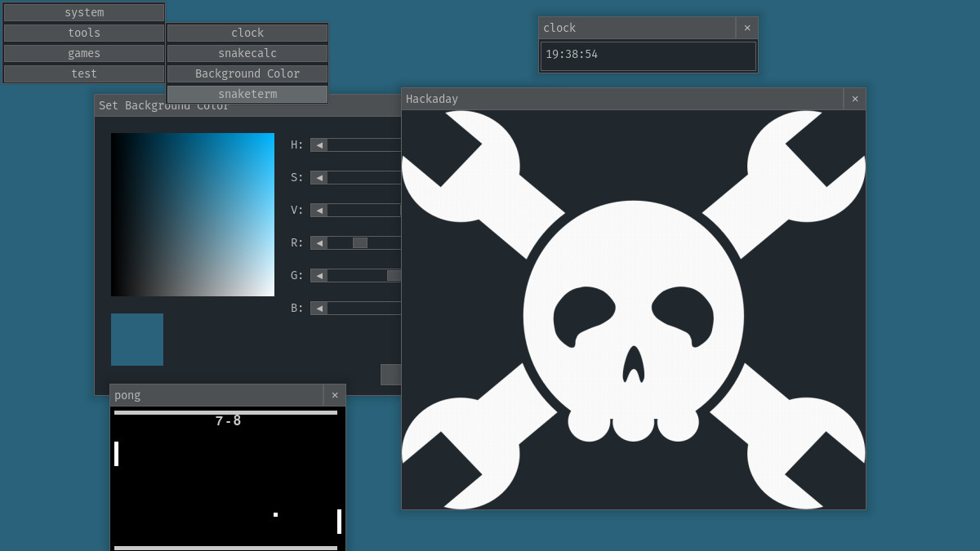The width and height of the screenshot is (980, 551).
Task: Click the G slider decrease arrow
Action: (x=319, y=275)
